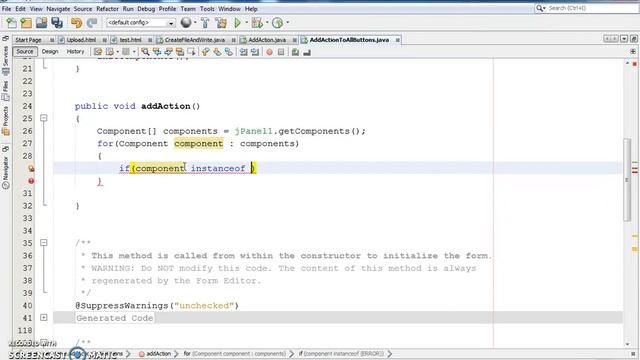Click the Comment editor toolbar icon
This screenshot has height=360, width=640.
(296, 52)
